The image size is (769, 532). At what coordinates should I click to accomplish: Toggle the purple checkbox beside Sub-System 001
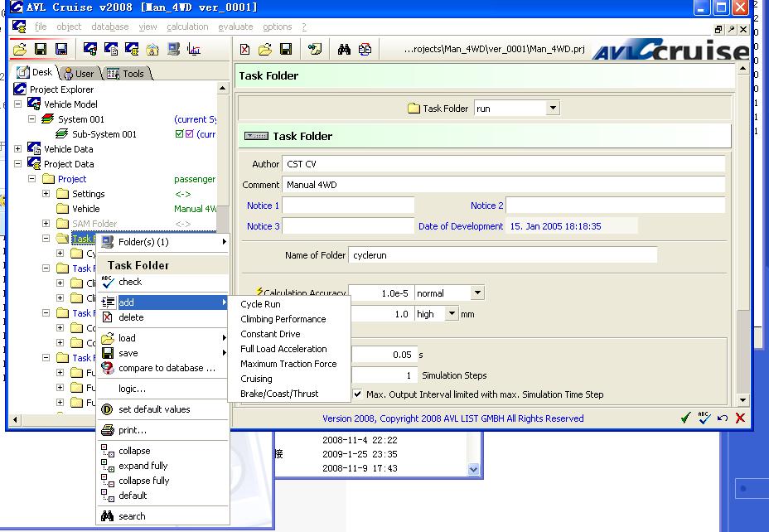click(x=189, y=133)
